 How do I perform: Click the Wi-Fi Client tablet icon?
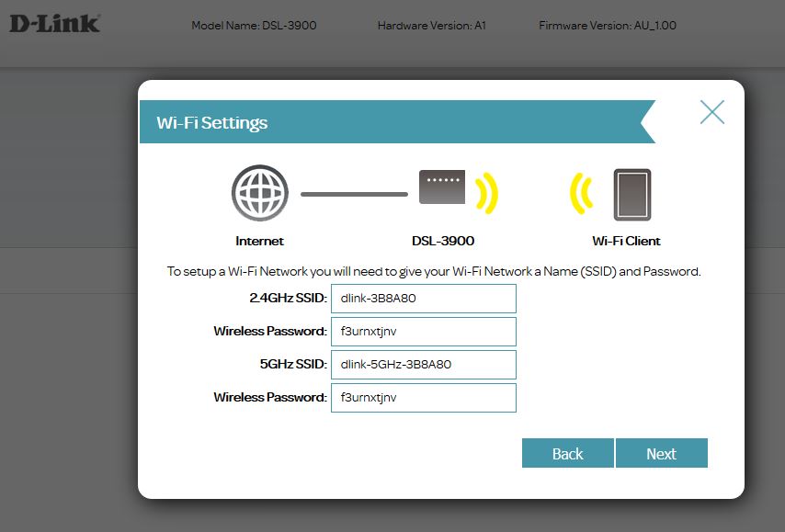point(632,195)
